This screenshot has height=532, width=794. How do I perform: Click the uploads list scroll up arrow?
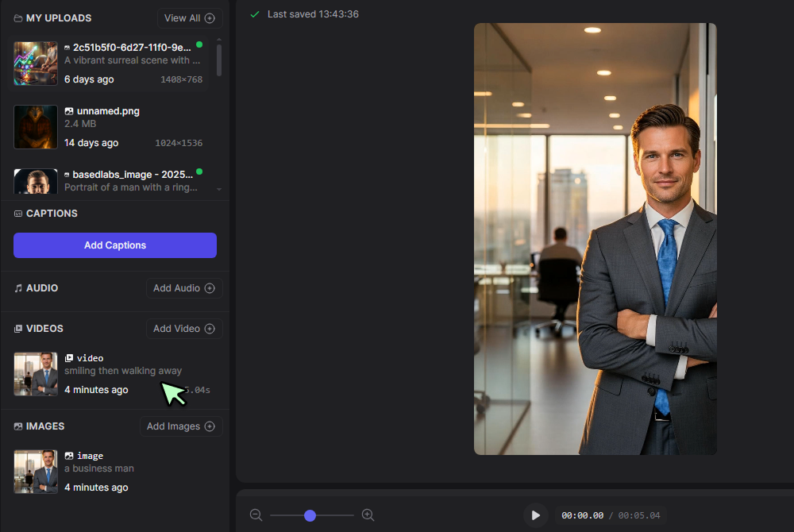click(219, 40)
